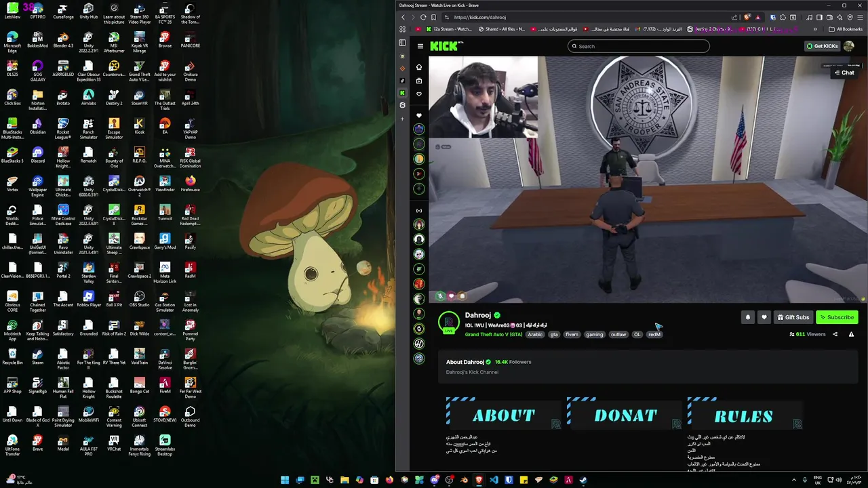Select the Arabic tag
868x488 pixels.
536,334
